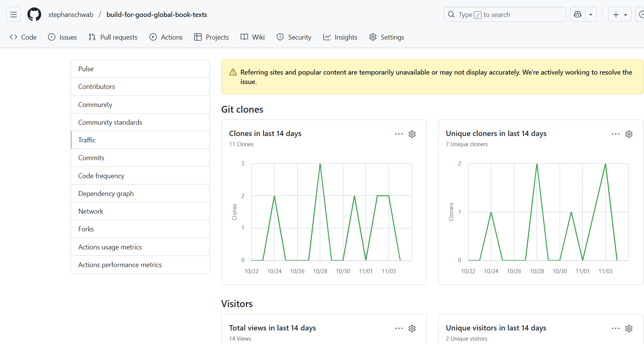Open settings gear on Clones chart

412,134
